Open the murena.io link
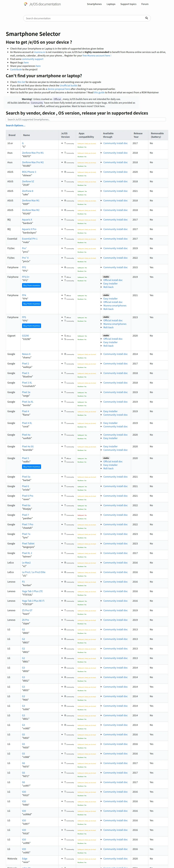This screenshot has width=174, height=868. click(x=40, y=52)
